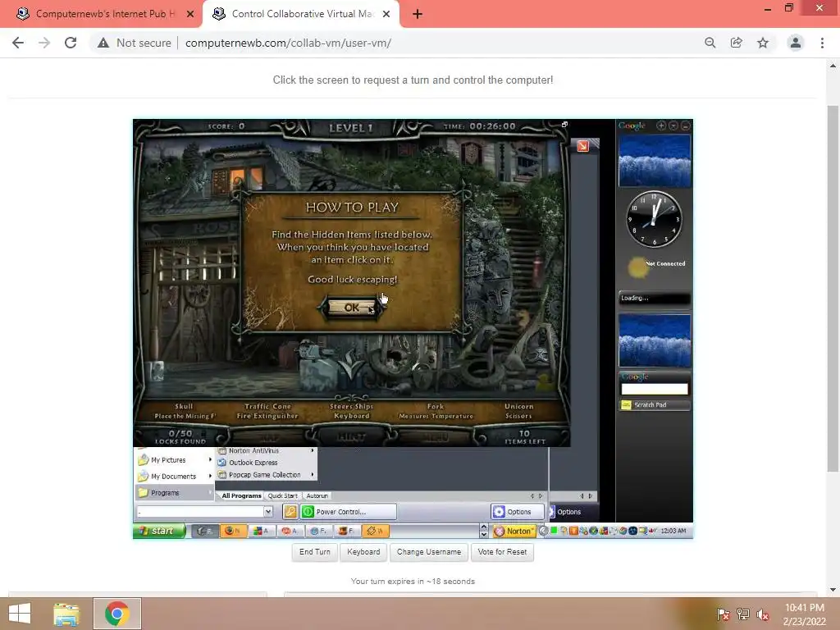The height and width of the screenshot is (630, 840).
Task: Click the hat icon 'F' taskbar item in VM
Action: [x=347, y=531]
